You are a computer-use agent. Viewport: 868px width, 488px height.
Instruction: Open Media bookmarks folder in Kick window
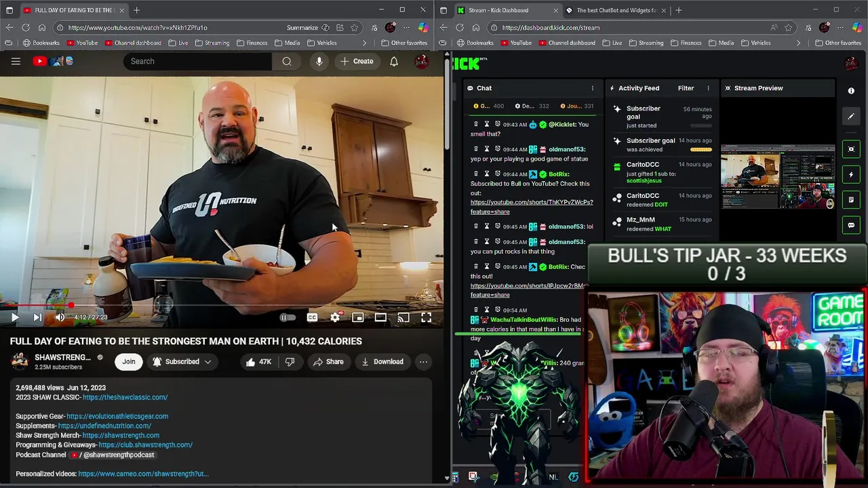tap(721, 43)
